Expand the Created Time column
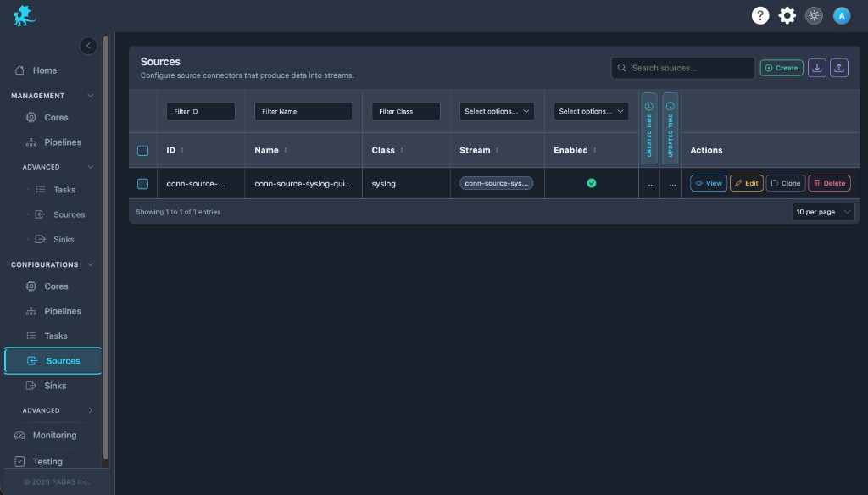 [648, 129]
